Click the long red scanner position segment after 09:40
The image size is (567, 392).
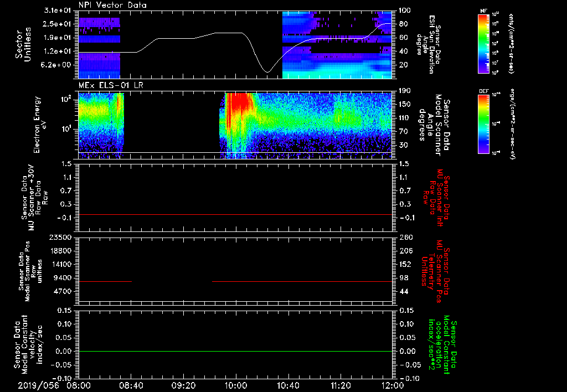[302, 281]
